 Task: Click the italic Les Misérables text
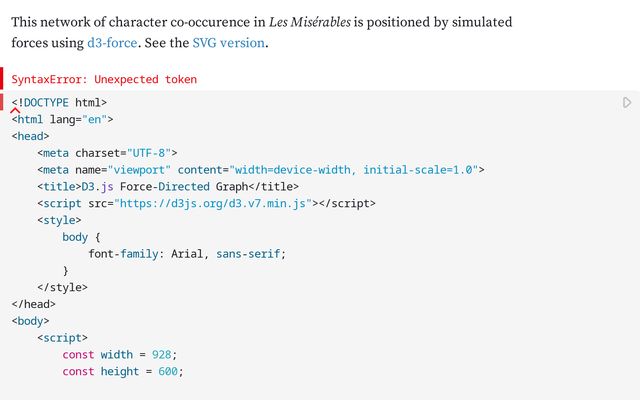(310, 21)
